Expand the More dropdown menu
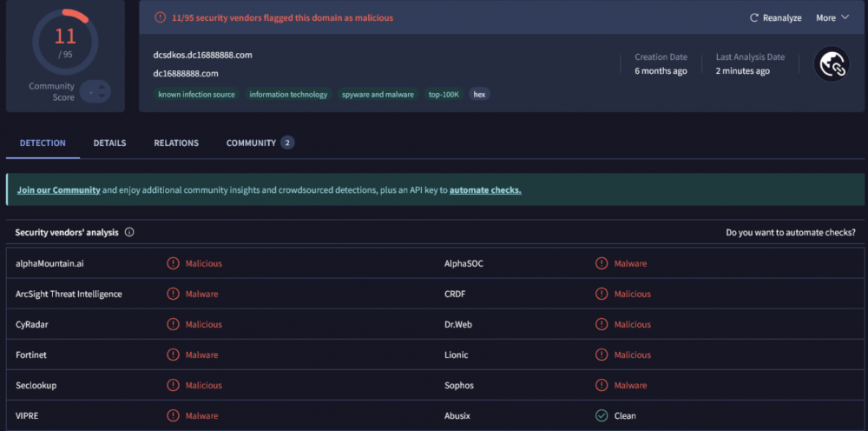 pos(832,18)
